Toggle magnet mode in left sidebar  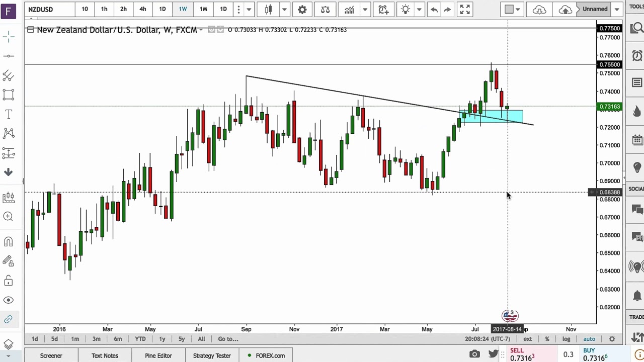pos(9,242)
